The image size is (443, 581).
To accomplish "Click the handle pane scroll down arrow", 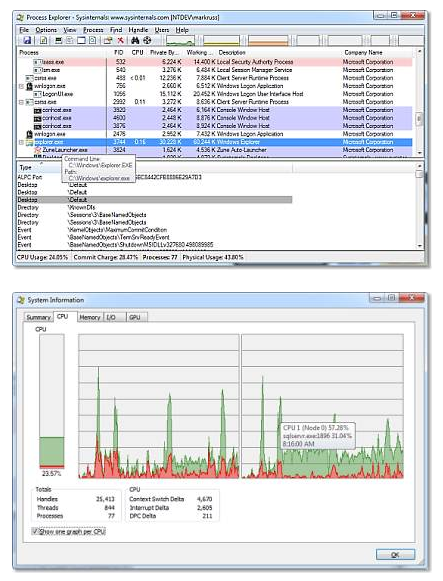I will (x=419, y=246).
